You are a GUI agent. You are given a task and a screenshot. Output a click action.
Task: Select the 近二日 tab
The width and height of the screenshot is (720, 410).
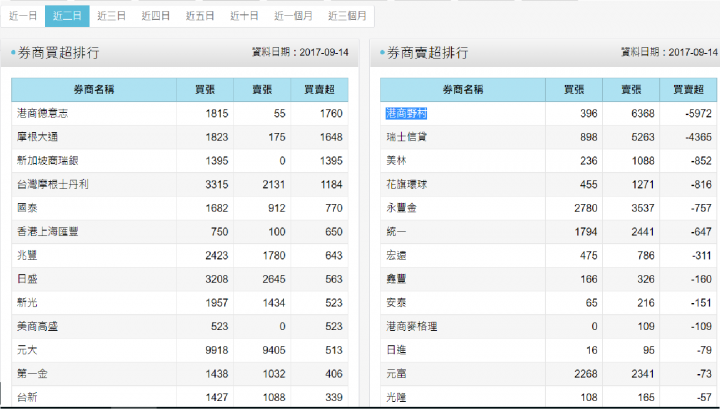pyautogui.click(x=67, y=16)
